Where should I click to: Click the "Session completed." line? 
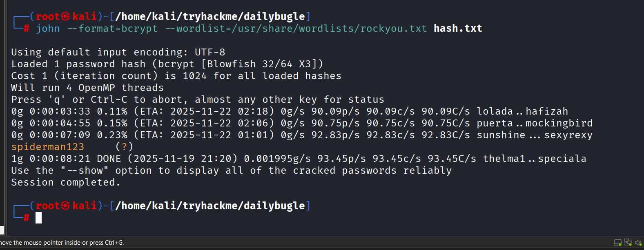[x=66, y=182]
